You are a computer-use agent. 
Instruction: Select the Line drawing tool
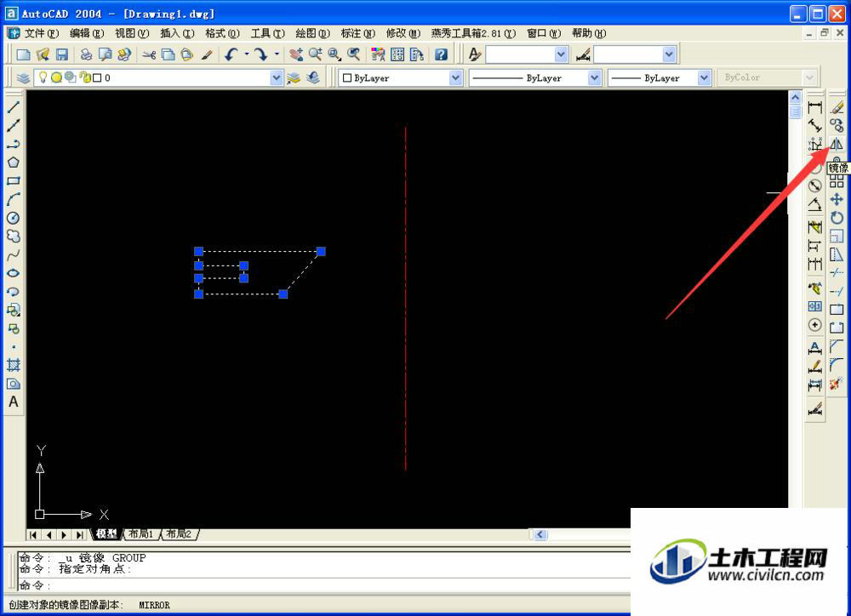click(x=14, y=107)
